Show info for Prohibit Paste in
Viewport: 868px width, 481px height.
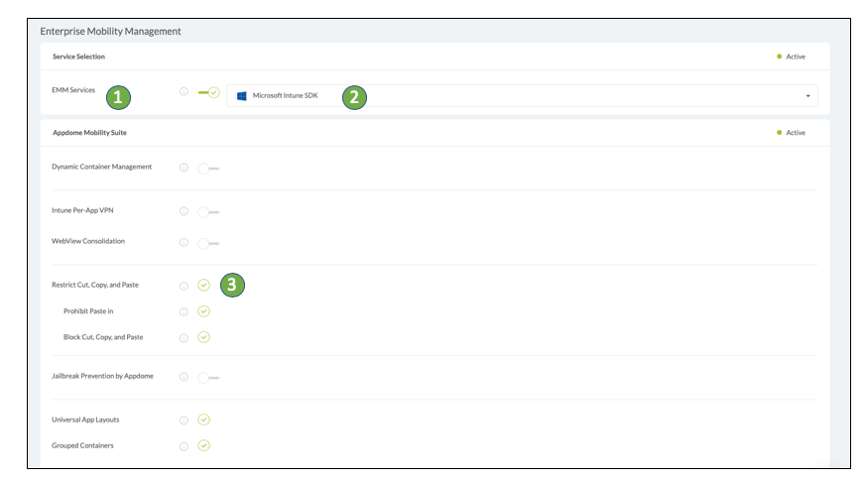pos(184,311)
